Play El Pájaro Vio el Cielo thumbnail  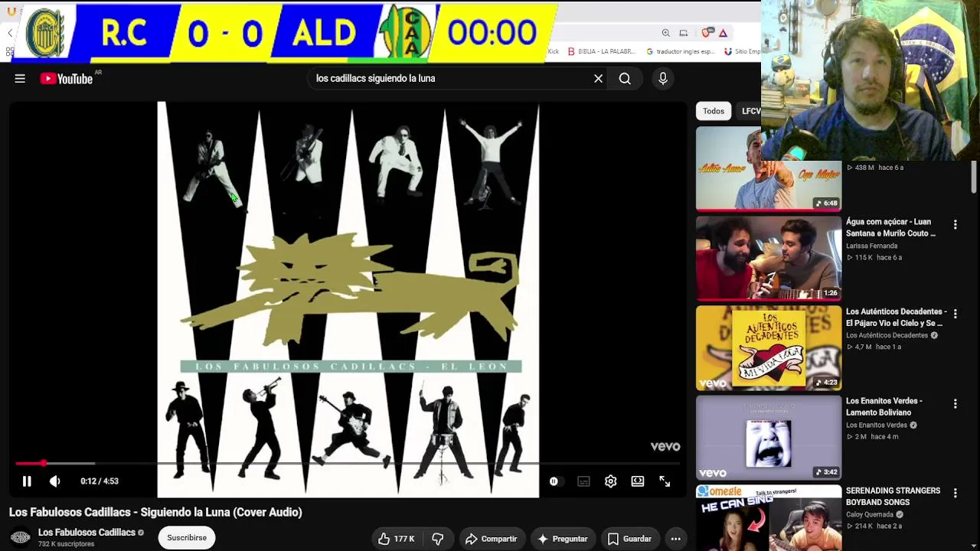pyautogui.click(x=769, y=347)
